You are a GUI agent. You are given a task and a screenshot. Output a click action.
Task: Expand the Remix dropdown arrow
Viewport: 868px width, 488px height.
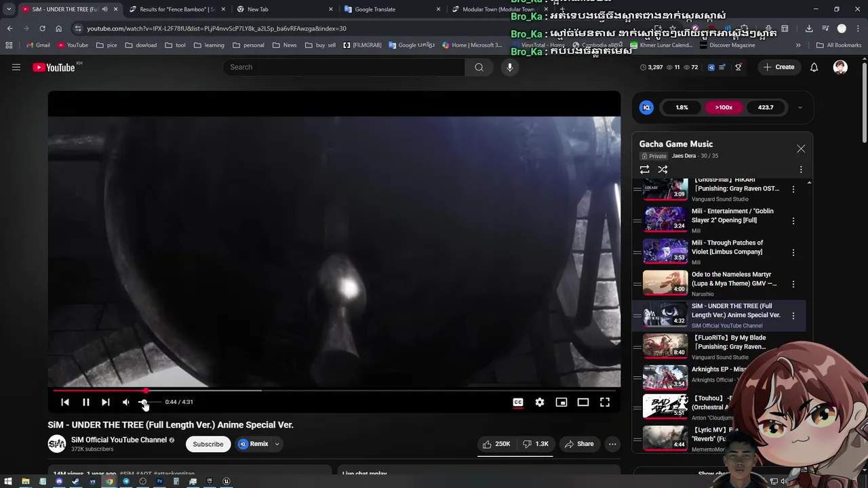click(277, 444)
